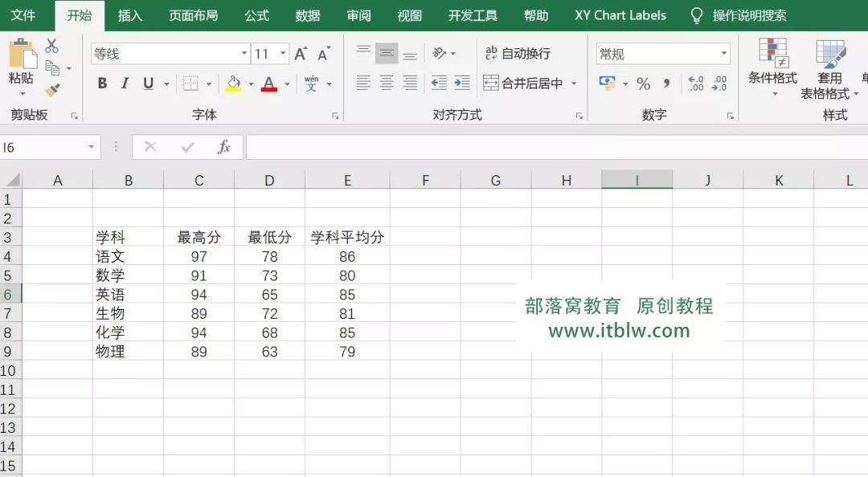Image resolution: width=868 pixels, height=477 pixels.
Task: Open 字体 font dialog launcher
Action: pyautogui.click(x=335, y=116)
